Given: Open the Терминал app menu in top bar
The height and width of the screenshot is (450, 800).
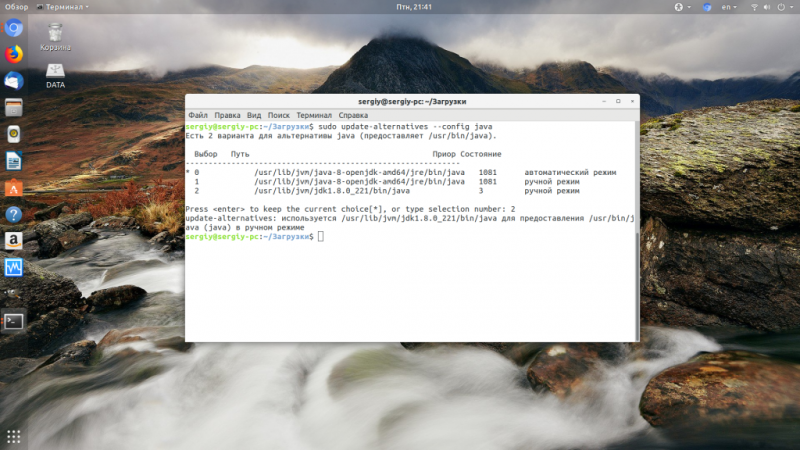Looking at the screenshot, I should coord(63,7).
